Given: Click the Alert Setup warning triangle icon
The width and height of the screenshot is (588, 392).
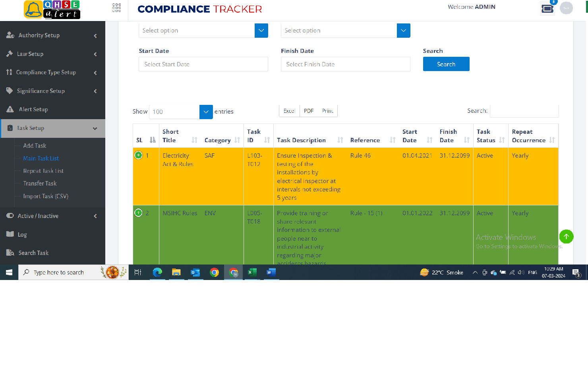Looking at the screenshot, I should (10, 109).
